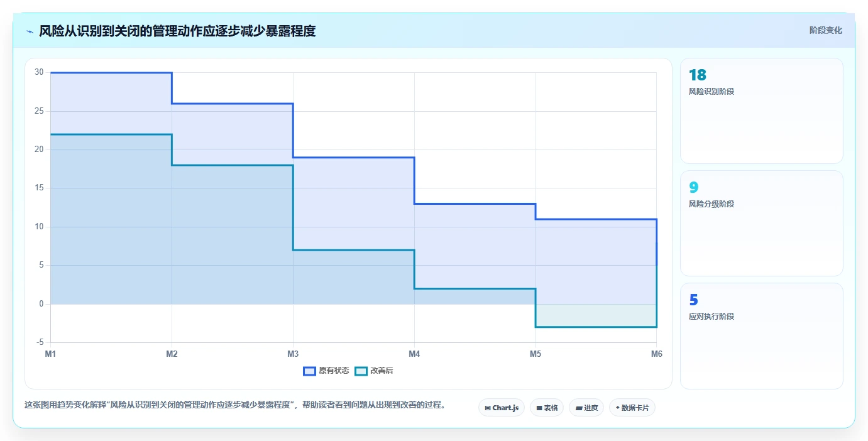
Task: Click the value 9 in the second card
Action: (x=694, y=187)
